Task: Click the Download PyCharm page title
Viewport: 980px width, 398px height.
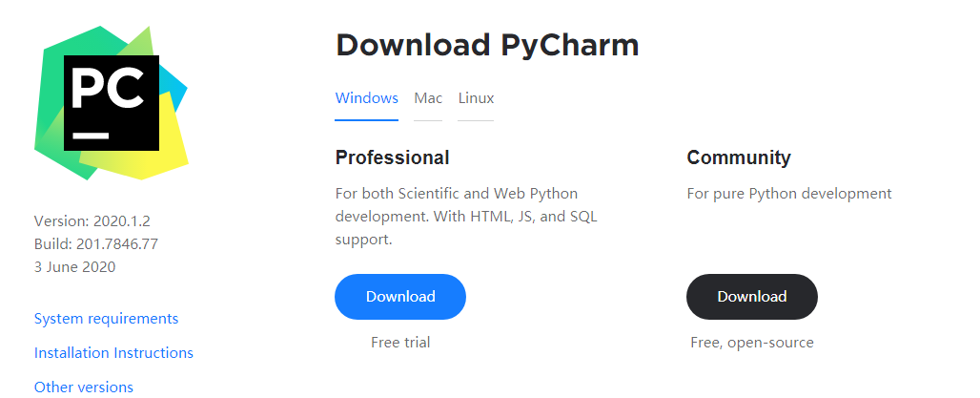Action: [487, 45]
